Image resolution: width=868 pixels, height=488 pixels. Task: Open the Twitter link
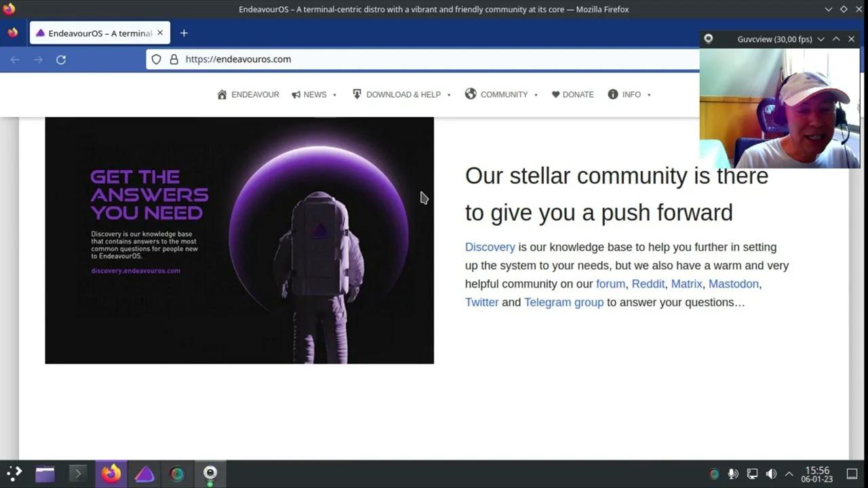481,302
